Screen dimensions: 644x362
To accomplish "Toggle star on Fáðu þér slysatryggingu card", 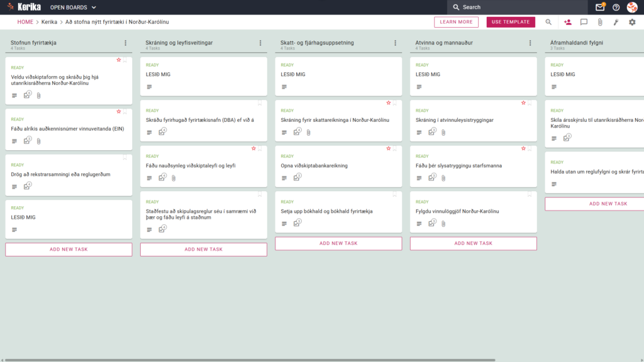I will click(523, 148).
